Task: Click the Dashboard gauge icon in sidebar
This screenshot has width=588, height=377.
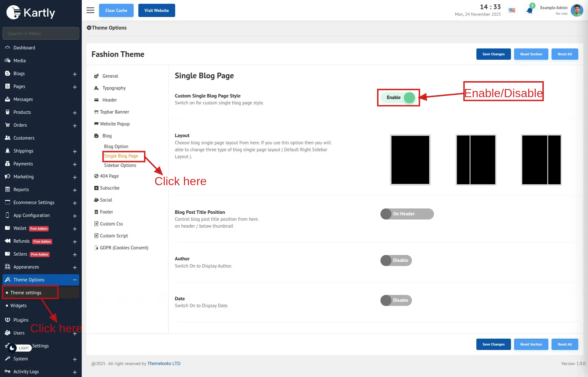Action: pos(8,48)
